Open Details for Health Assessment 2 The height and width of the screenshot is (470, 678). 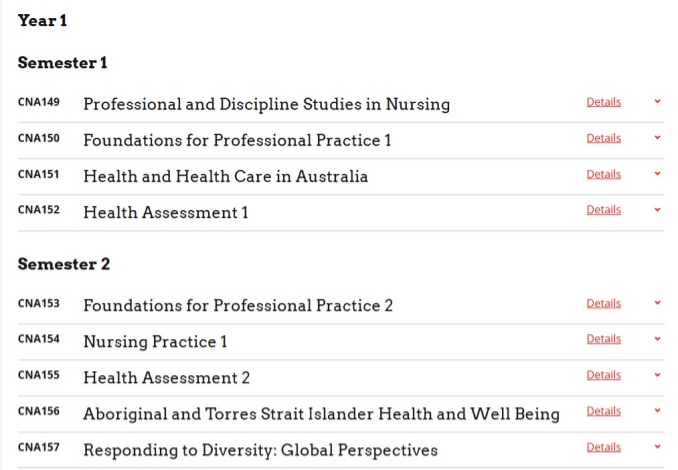603,375
